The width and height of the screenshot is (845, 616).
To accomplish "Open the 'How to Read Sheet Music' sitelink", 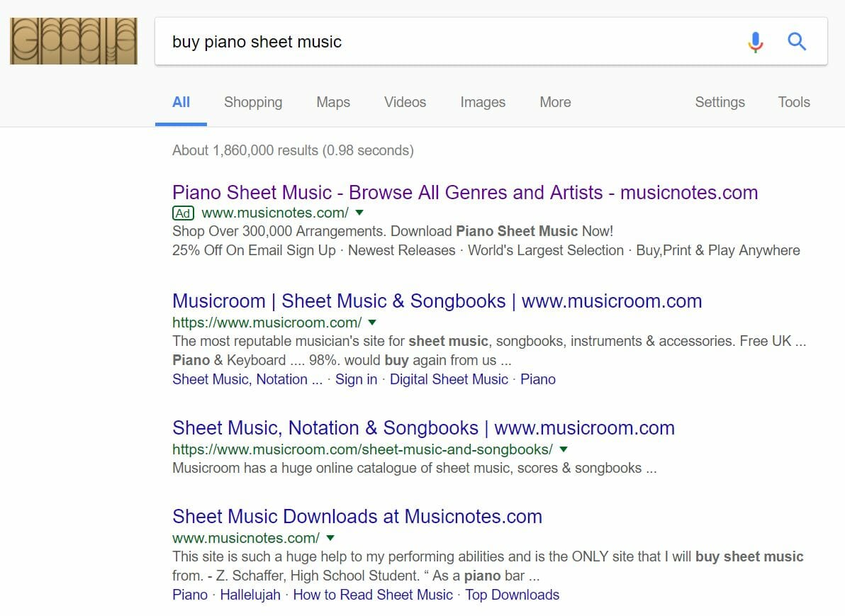I will (373, 595).
